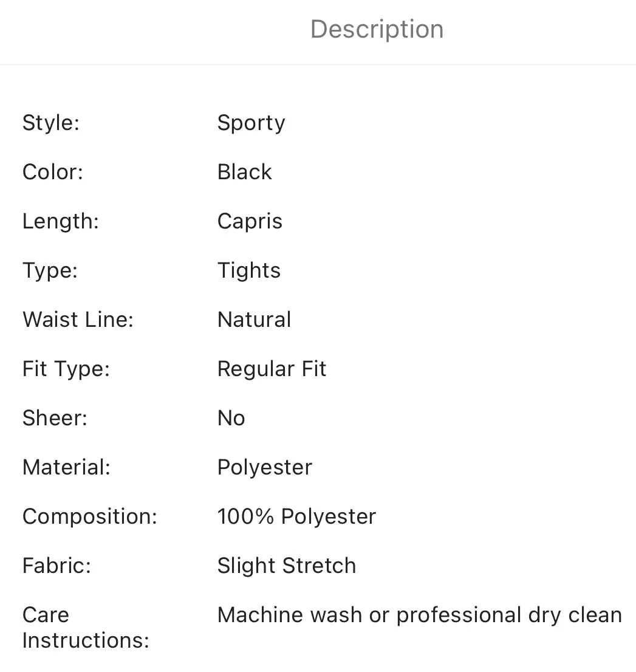Select the Color label
636x672 pixels.
(x=53, y=172)
